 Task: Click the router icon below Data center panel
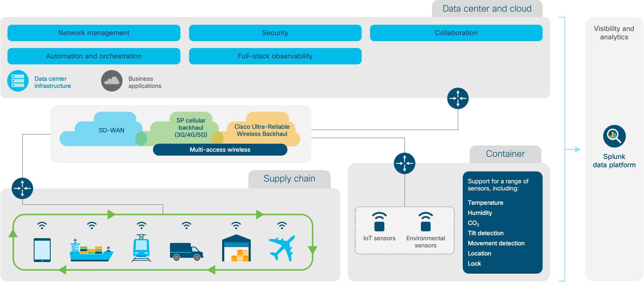tap(458, 98)
